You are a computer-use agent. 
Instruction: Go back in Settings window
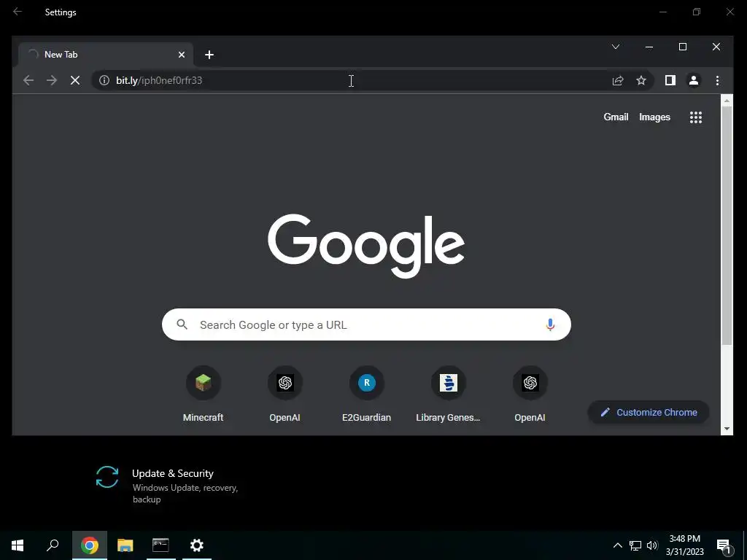pos(18,12)
